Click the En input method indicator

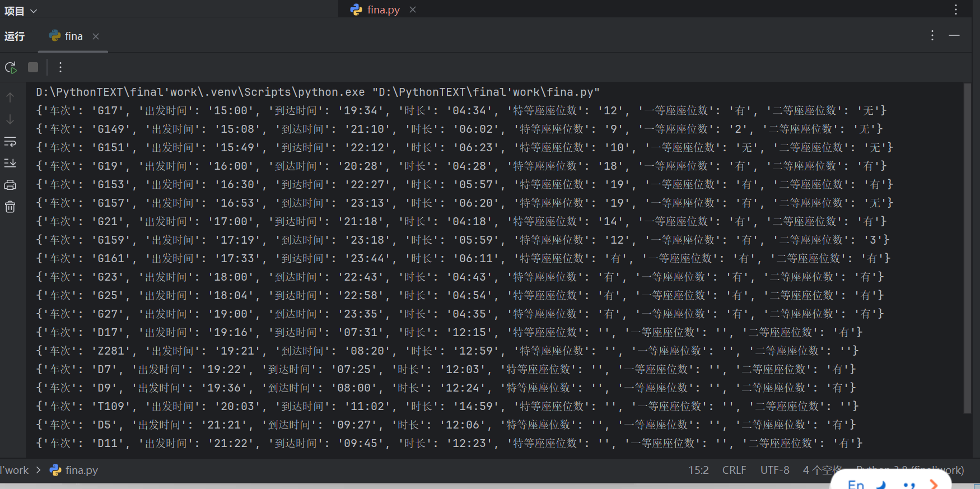pyautogui.click(x=856, y=484)
